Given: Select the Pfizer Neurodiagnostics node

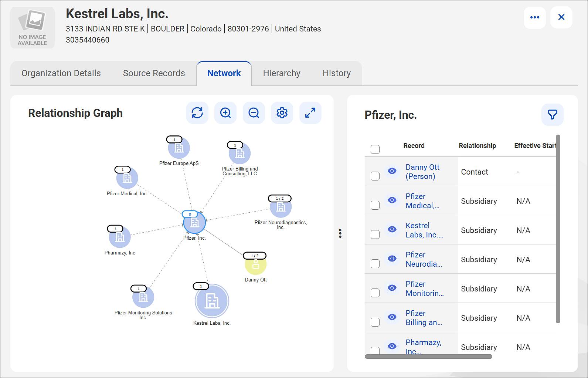Looking at the screenshot, I should coord(281,207).
